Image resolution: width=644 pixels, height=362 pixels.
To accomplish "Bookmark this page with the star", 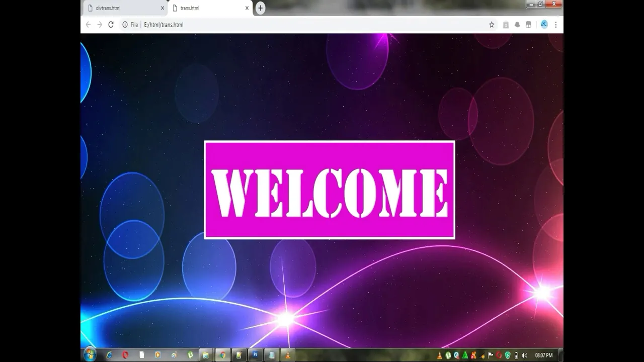I will tap(492, 25).
